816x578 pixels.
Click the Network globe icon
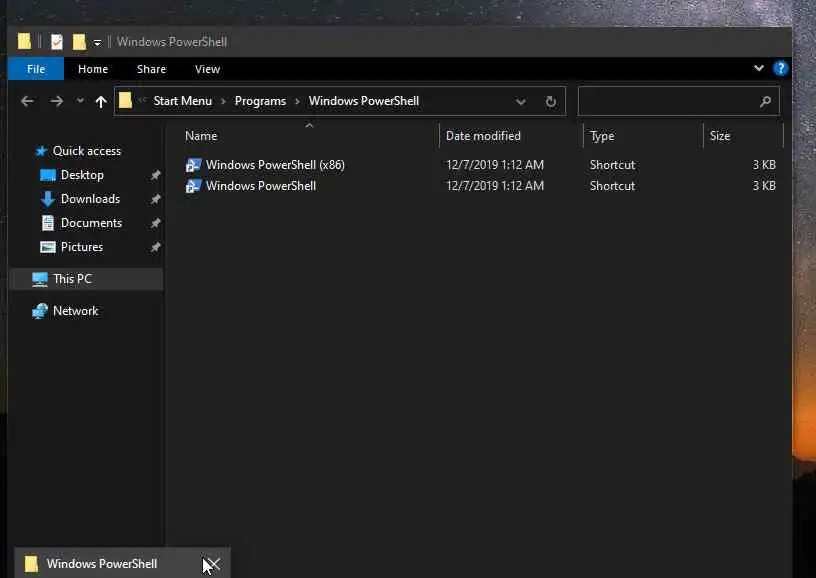pyautogui.click(x=40, y=311)
